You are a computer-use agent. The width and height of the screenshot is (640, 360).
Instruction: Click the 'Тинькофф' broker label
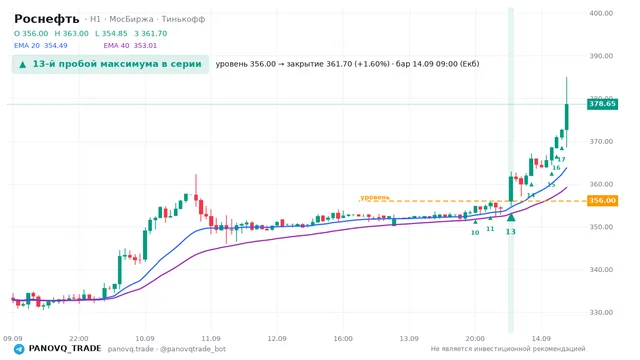click(x=183, y=19)
